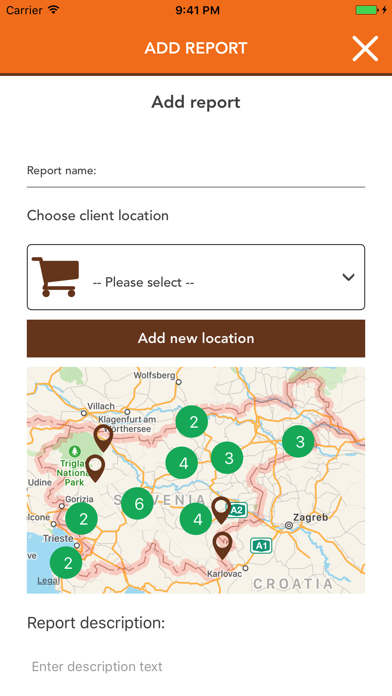Image resolution: width=392 pixels, height=696 pixels.
Task: Tap the Villach label on map
Action: tap(101, 406)
